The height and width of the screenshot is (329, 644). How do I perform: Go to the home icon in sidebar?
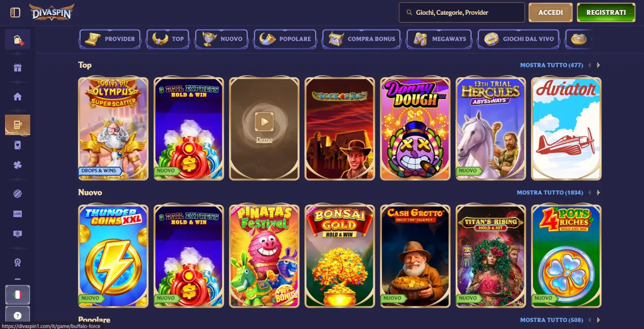coord(18,96)
